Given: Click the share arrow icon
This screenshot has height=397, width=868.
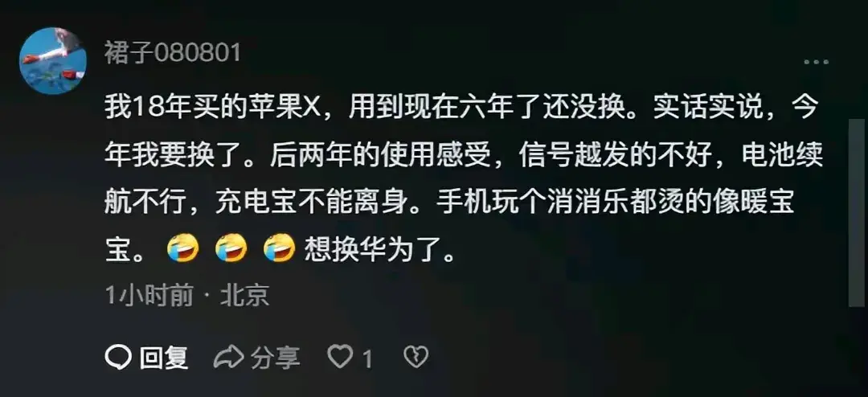Looking at the screenshot, I should click(x=228, y=358).
